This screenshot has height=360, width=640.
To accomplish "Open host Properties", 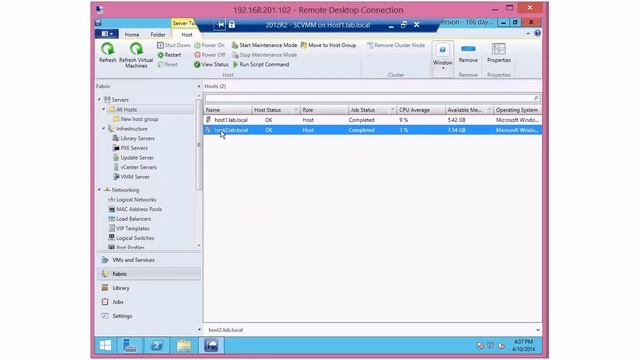I will (499, 53).
